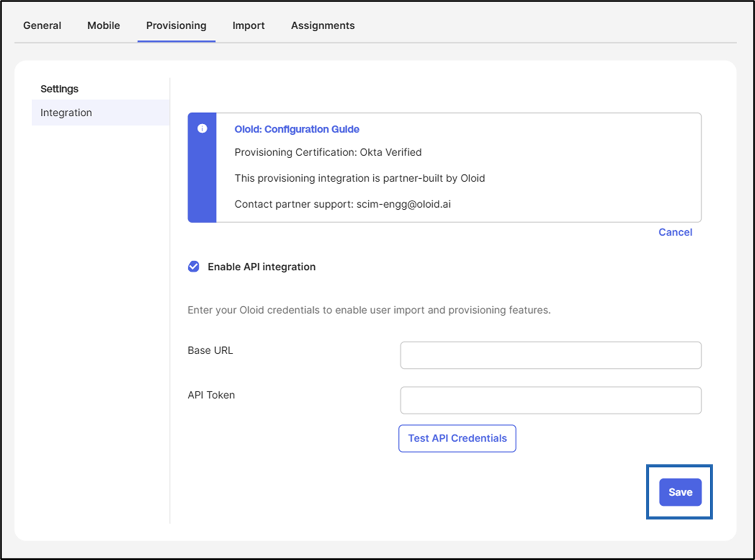Select Integration in the Settings sidebar

click(101, 112)
